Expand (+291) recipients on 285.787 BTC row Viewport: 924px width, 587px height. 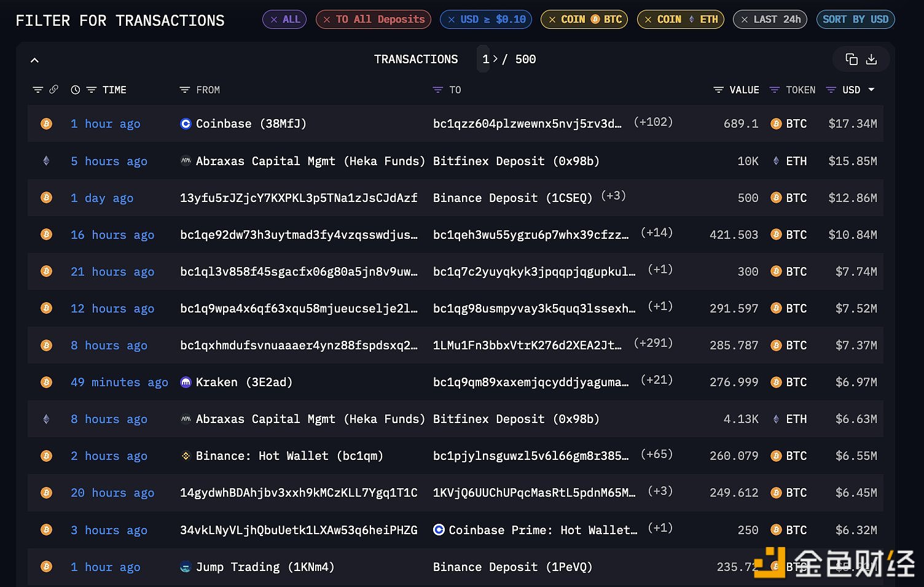coord(653,343)
